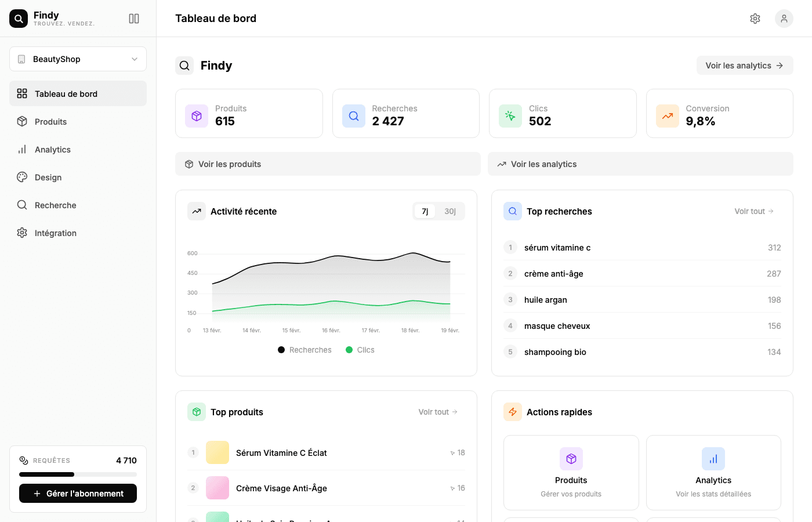Open Design in the sidebar
Screen dimensions: 812x522
click(x=78, y=177)
